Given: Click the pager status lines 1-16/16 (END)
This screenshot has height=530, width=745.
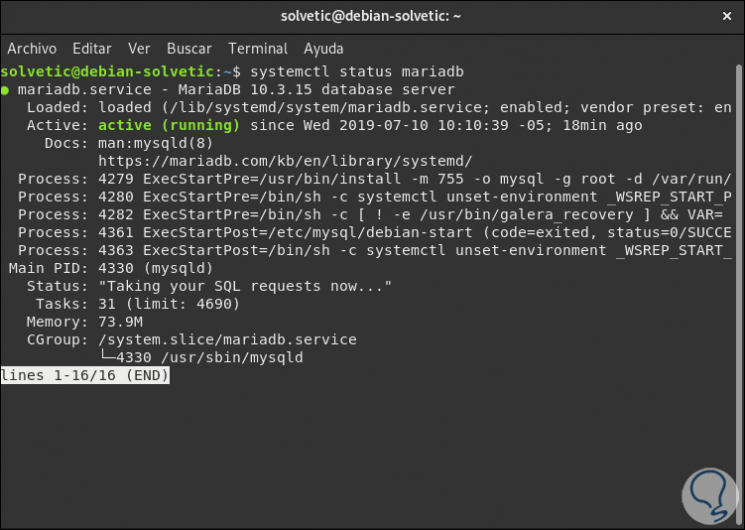Looking at the screenshot, I should coord(85,375).
